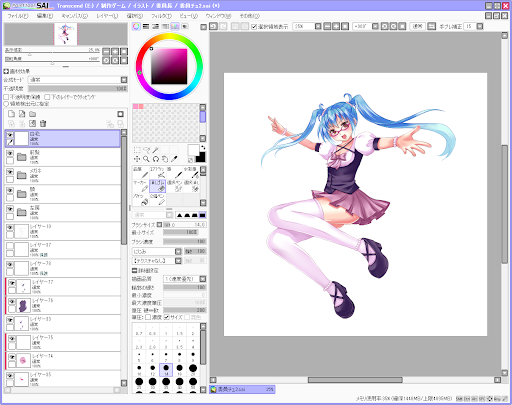
Task: Delete the selected layer with trash icon
Action: [x=43, y=124]
